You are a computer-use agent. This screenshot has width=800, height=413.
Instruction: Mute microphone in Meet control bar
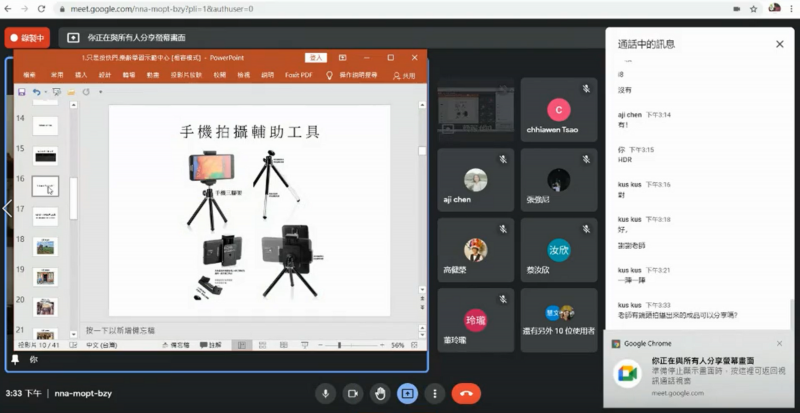[x=326, y=394]
